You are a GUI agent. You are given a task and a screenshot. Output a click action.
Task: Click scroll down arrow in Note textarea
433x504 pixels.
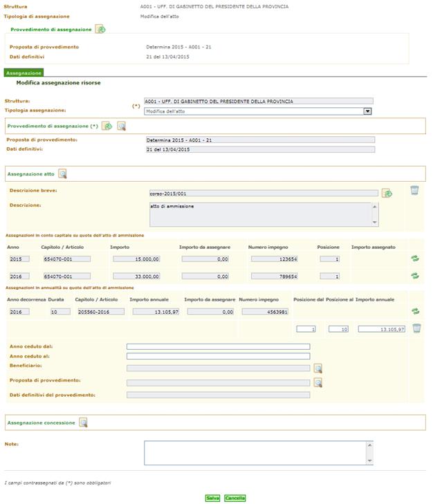pos(369,460)
